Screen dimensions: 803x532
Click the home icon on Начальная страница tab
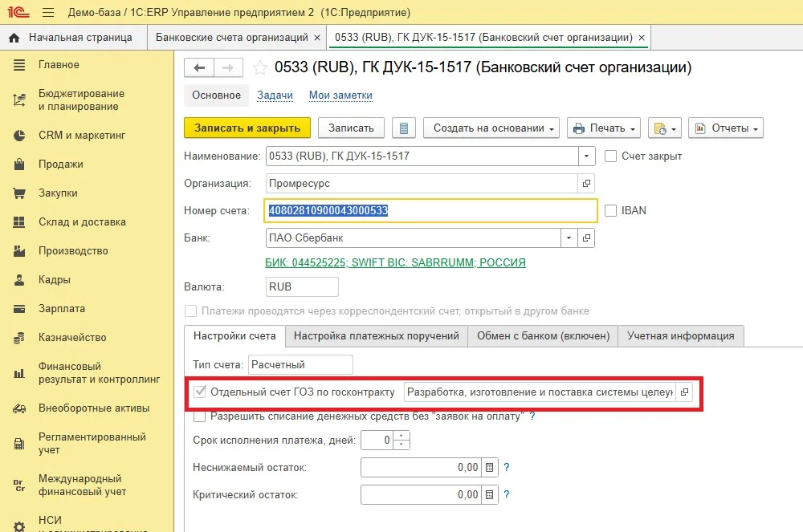[14, 38]
